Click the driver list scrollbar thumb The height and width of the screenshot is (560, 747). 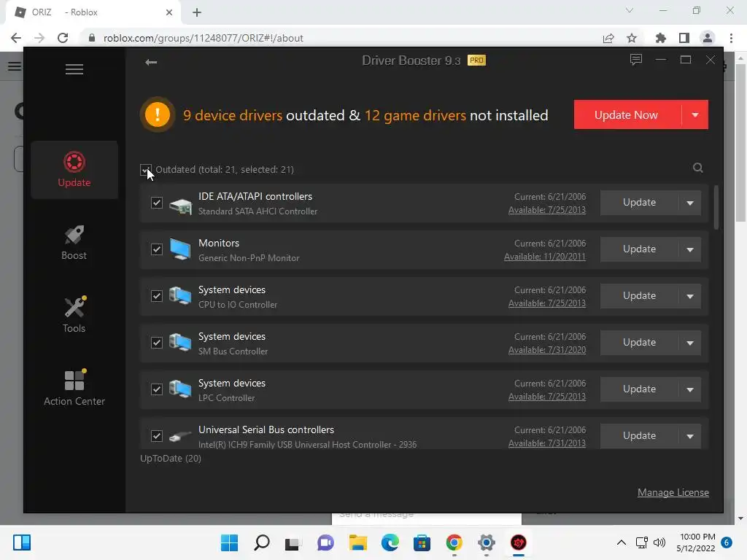[x=716, y=207]
